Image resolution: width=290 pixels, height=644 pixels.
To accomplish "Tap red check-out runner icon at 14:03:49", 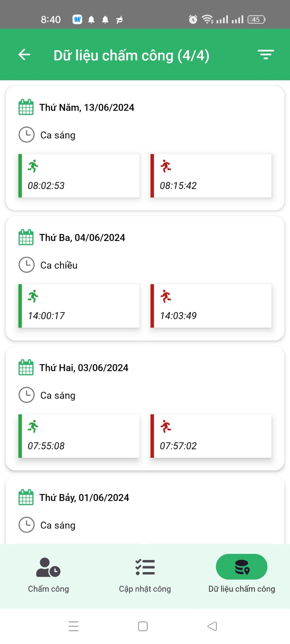I will pyautogui.click(x=166, y=296).
